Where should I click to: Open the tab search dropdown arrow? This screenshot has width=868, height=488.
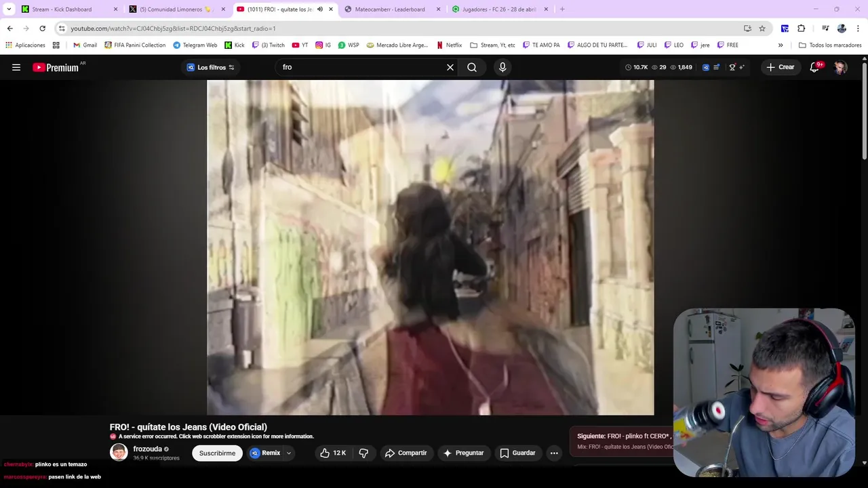9,9
